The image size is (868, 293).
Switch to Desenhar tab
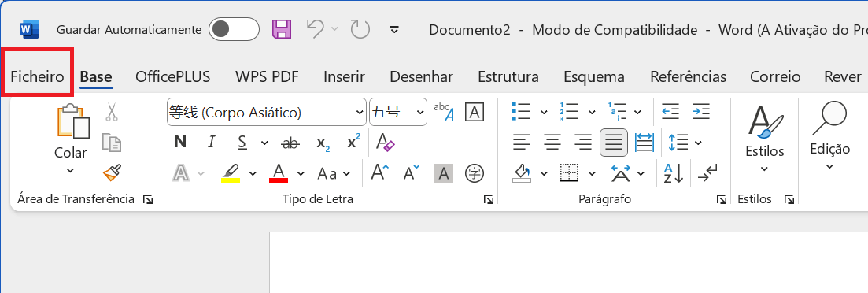[x=421, y=76]
